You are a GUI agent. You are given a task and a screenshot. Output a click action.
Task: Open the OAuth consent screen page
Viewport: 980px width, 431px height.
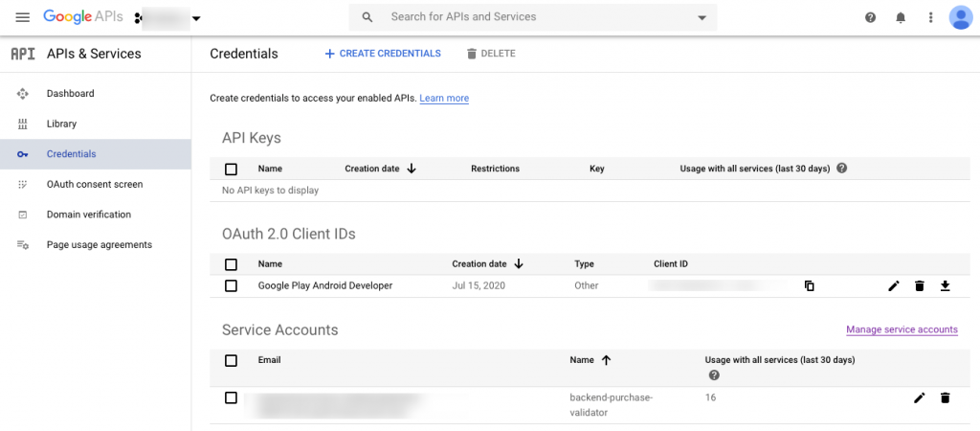click(94, 184)
